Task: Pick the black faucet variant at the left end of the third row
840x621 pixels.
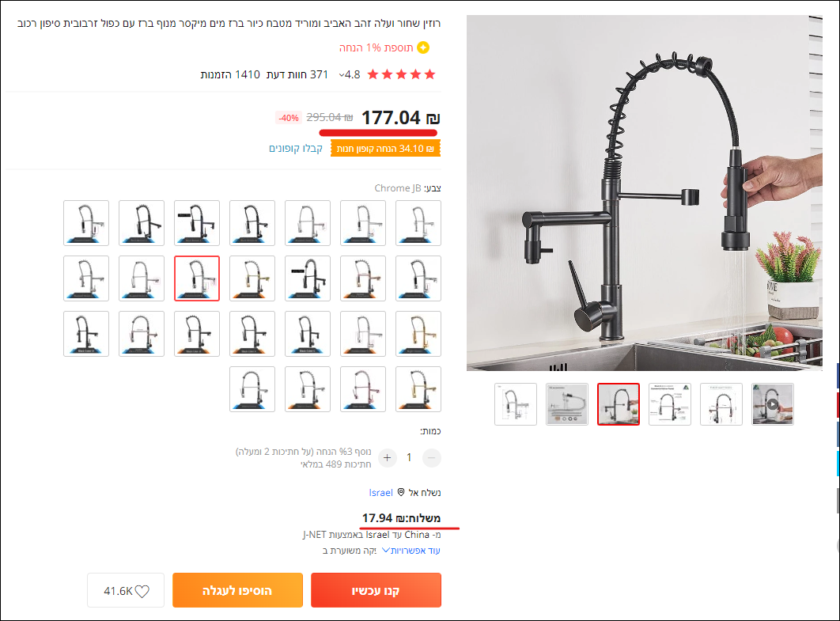Action: (86, 334)
